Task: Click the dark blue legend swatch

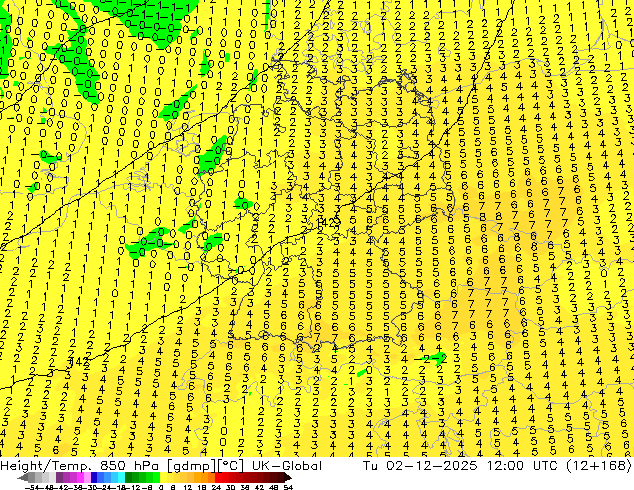Action: click(94, 477)
